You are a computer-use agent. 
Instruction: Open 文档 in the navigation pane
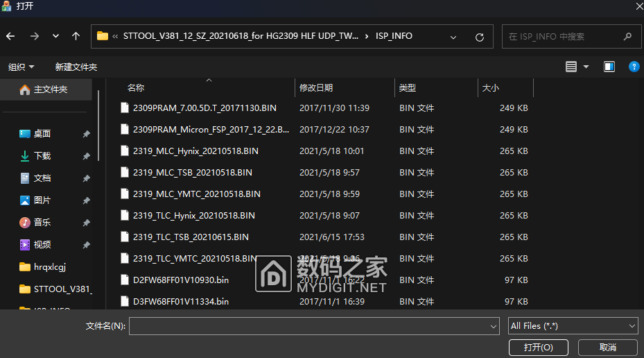[x=42, y=178]
